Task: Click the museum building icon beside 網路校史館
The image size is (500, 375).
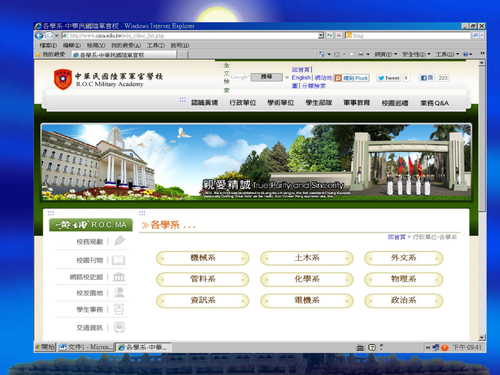Action: [x=119, y=277]
